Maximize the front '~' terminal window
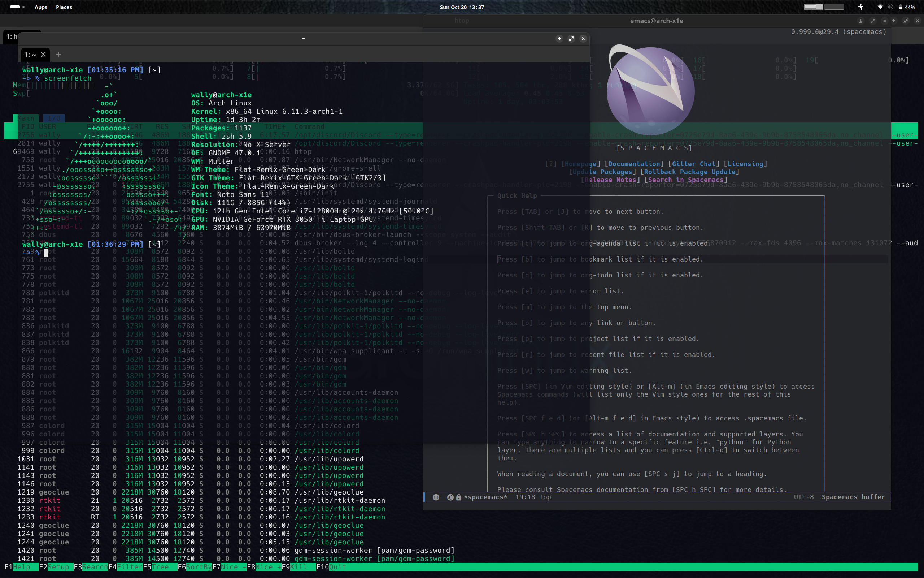 pos(571,39)
